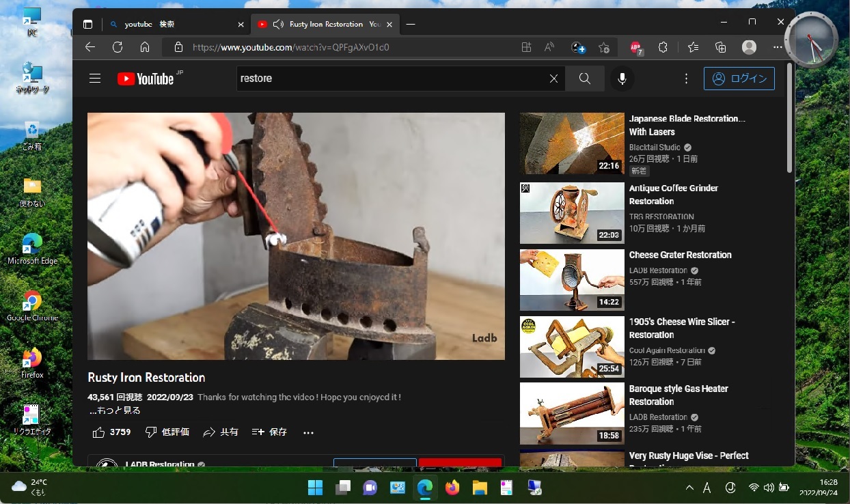Dislike the video using 低評価 button
Viewport: 850px width, 504px height.
pyautogui.click(x=167, y=432)
